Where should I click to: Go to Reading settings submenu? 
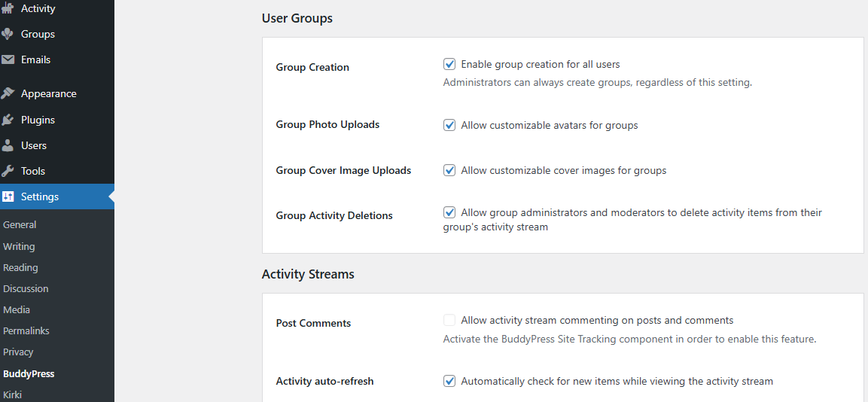tap(20, 267)
